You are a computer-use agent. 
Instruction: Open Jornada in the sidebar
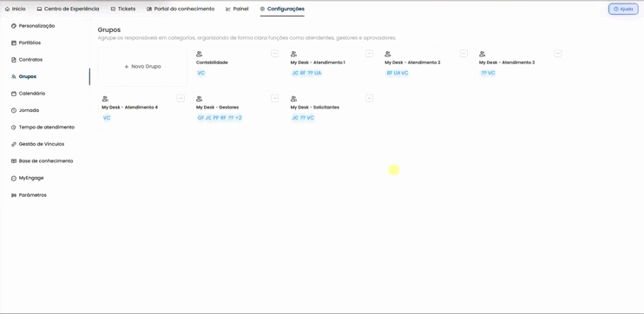[x=25, y=110]
